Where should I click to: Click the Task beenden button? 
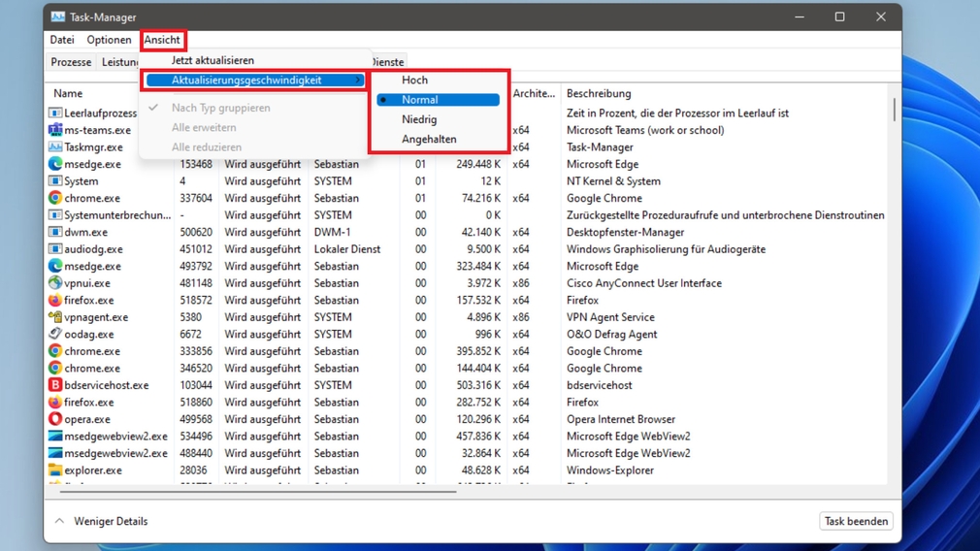(856, 522)
